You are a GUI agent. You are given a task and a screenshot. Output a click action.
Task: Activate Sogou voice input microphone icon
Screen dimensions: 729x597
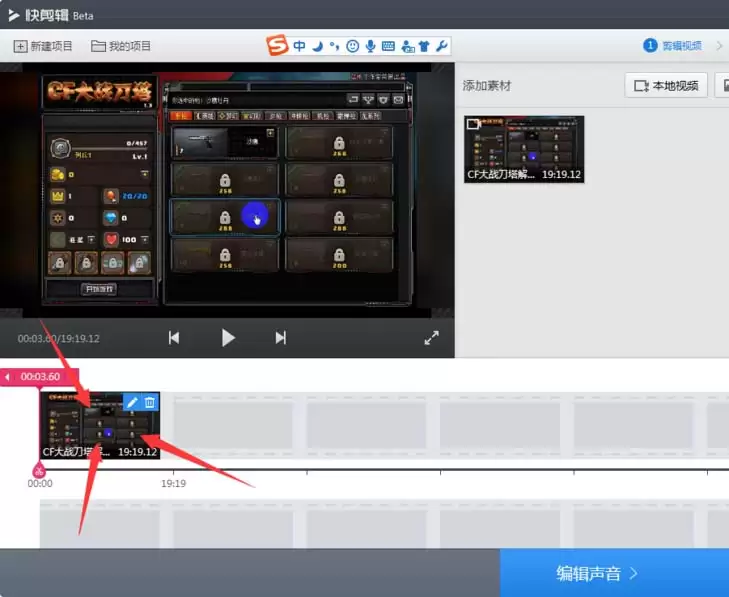pyautogui.click(x=371, y=46)
